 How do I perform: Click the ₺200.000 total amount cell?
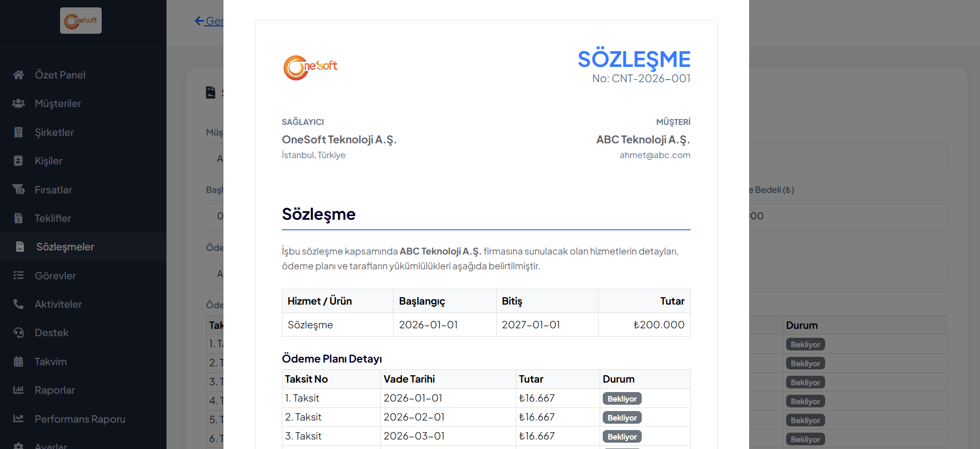tap(644, 325)
